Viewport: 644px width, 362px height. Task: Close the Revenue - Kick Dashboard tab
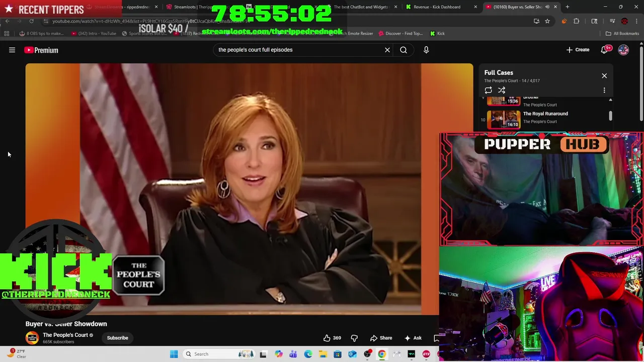click(x=475, y=7)
